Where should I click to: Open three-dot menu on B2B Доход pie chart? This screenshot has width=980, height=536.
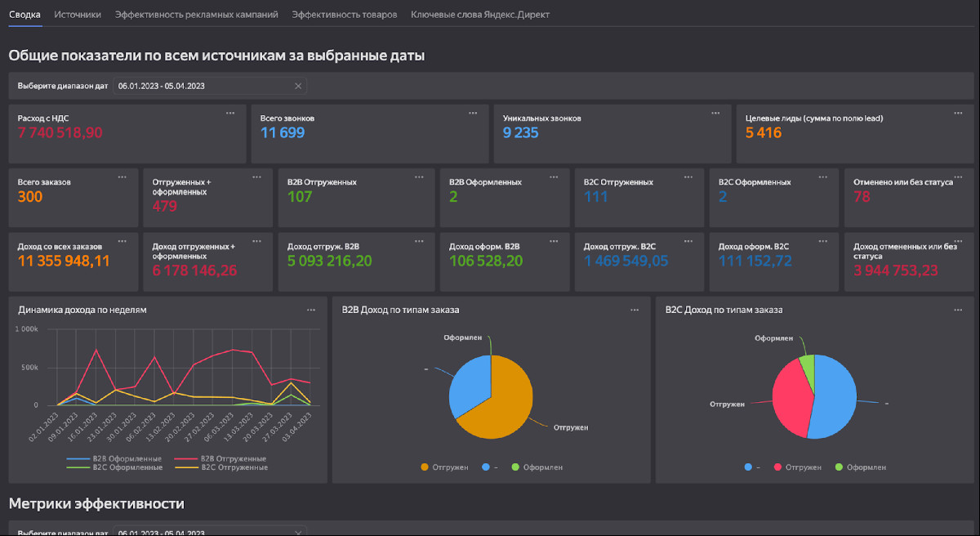[635, 310]
